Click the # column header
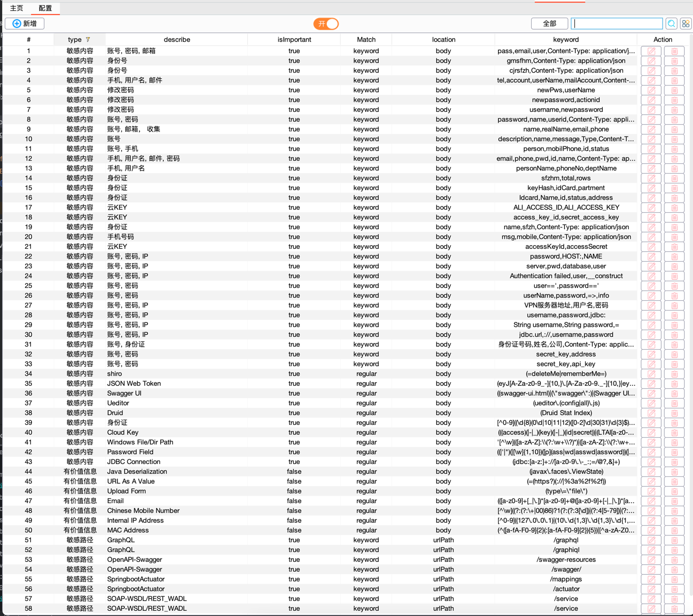Screen dimensions: 693x616 pos(28,40)
